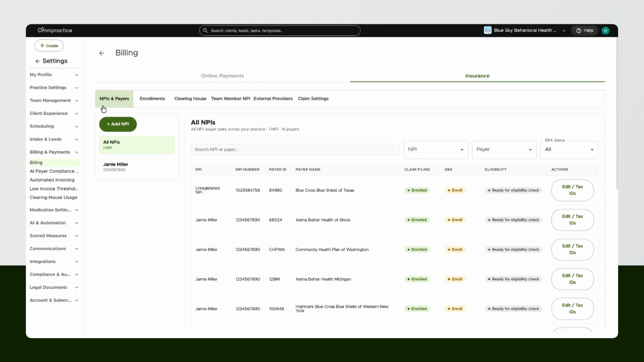Switch to the Online Payments tab
The height and width of the screenshot is (362, 644).
pyautogui.click(x=223, y=76)
